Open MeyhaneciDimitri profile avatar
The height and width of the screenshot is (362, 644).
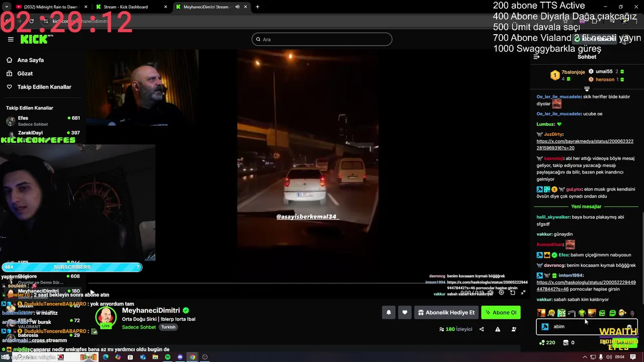click(106, 317)
